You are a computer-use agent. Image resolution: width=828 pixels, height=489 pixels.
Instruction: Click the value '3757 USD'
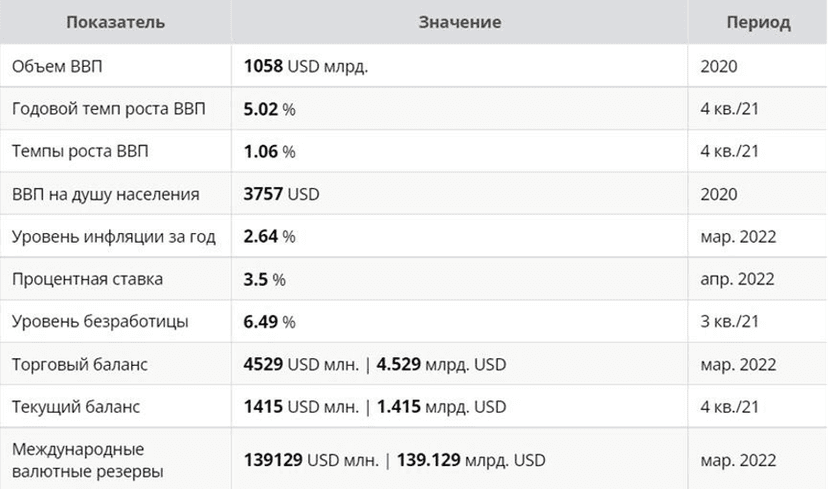click(x=281, y=194)
